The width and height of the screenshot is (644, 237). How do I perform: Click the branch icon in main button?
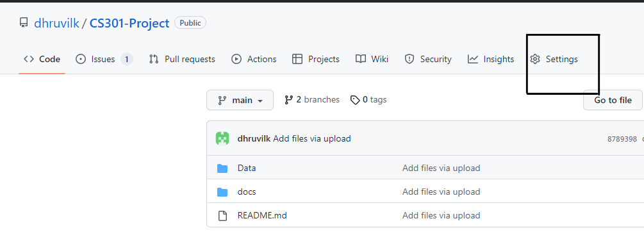click(x=222, y=100)
